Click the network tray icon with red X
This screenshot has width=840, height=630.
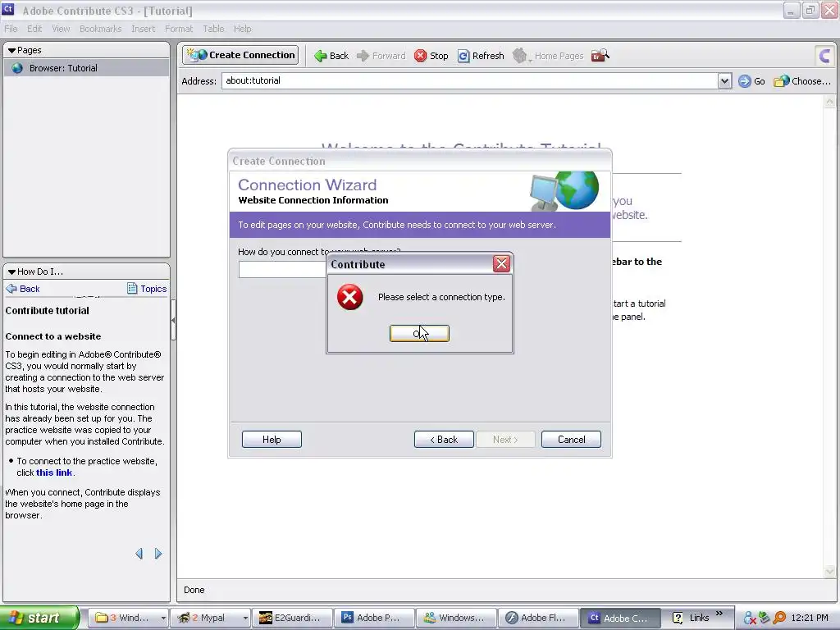tap(750, 618)
